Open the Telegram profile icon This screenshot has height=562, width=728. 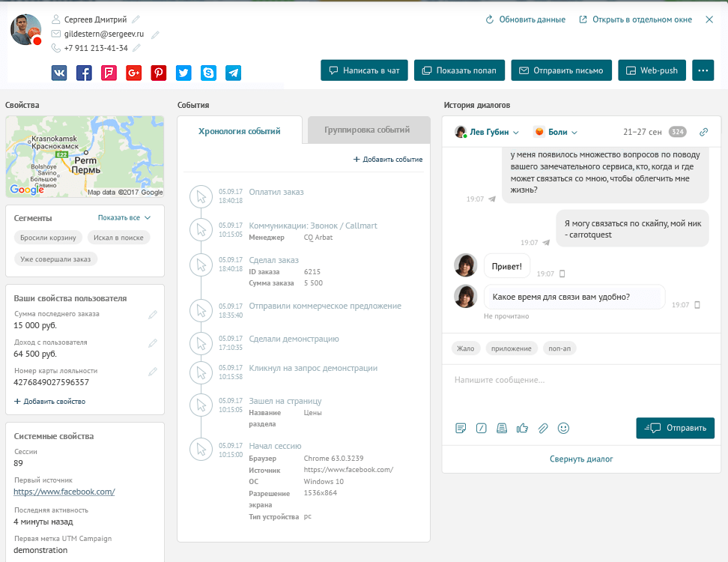point(233,73)
